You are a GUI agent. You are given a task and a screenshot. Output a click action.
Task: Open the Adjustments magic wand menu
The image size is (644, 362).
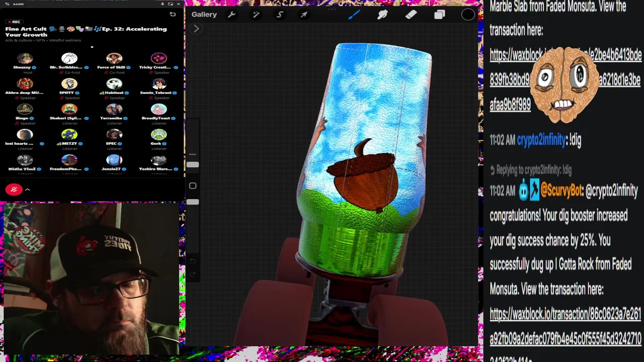pos(256,15)
